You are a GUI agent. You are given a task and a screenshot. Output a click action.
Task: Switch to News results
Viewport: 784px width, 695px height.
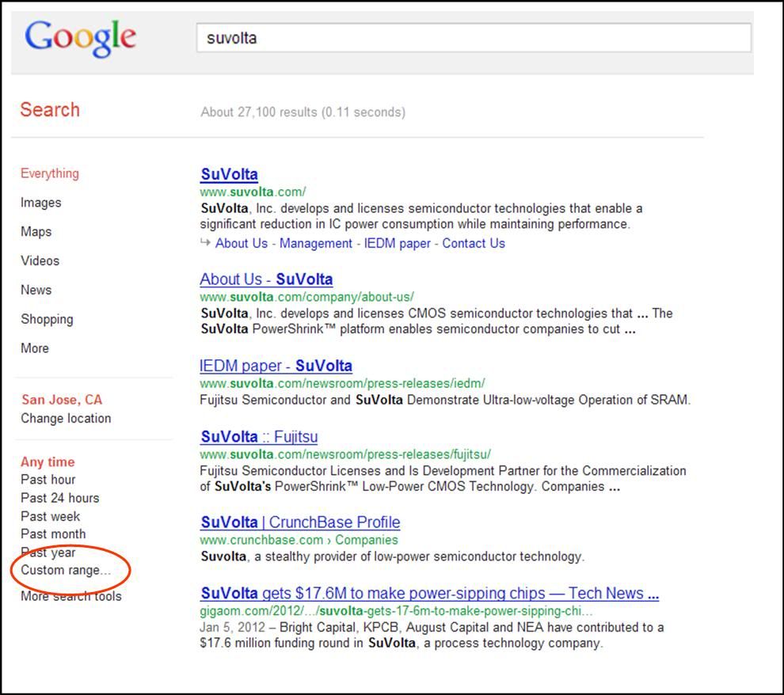pyautogui.click(x=36, y=290)
